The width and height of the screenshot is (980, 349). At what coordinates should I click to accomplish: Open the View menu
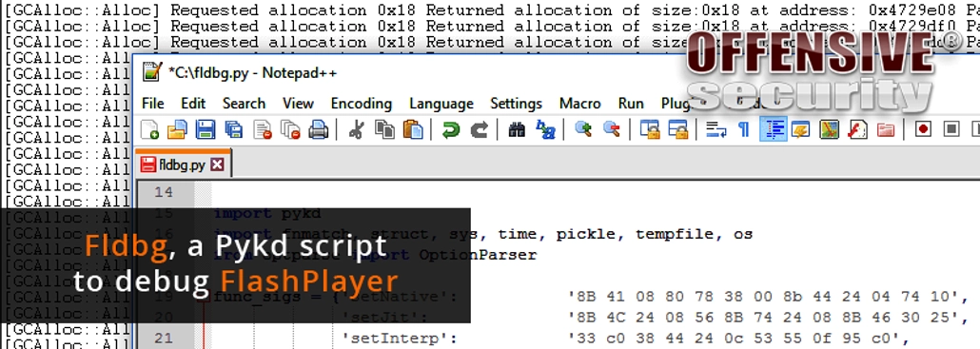[298, 104]
